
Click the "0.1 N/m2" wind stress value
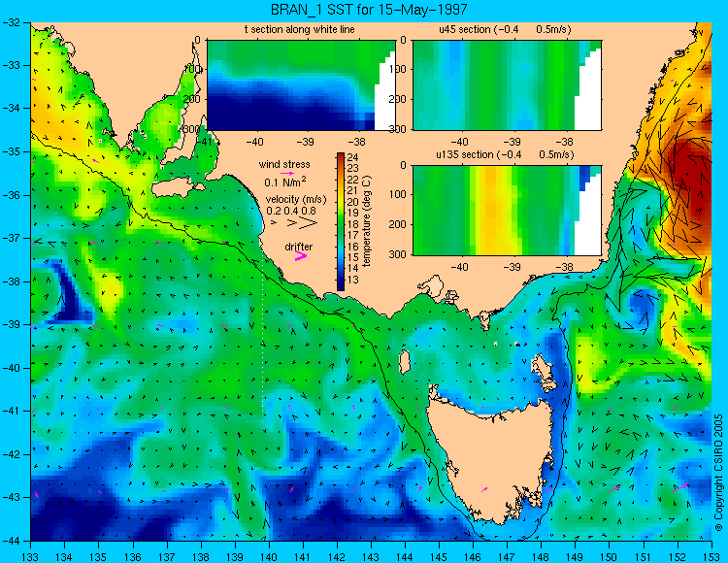(x=285, y=182)
